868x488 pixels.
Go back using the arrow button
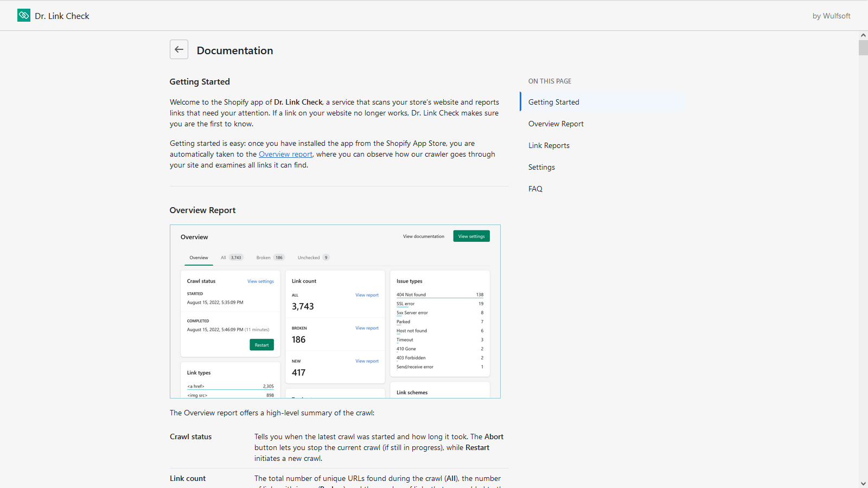click(x=179, y=49)
